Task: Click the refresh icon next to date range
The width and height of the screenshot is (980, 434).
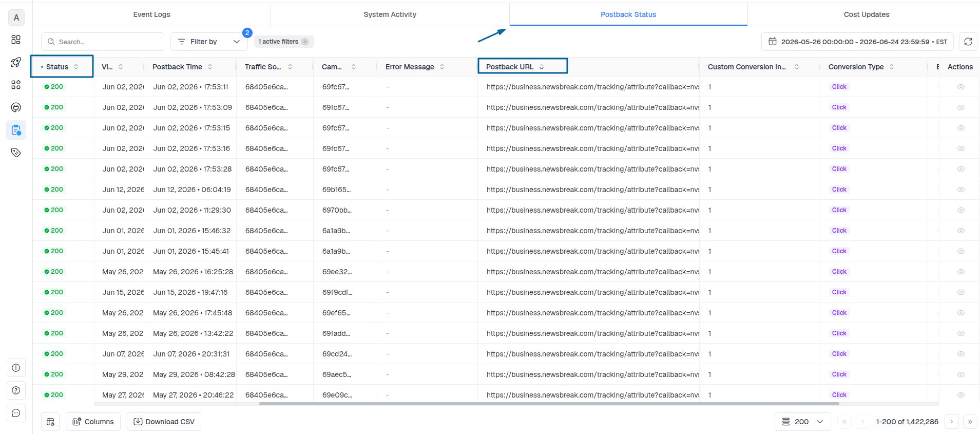Action: point(968,42)
